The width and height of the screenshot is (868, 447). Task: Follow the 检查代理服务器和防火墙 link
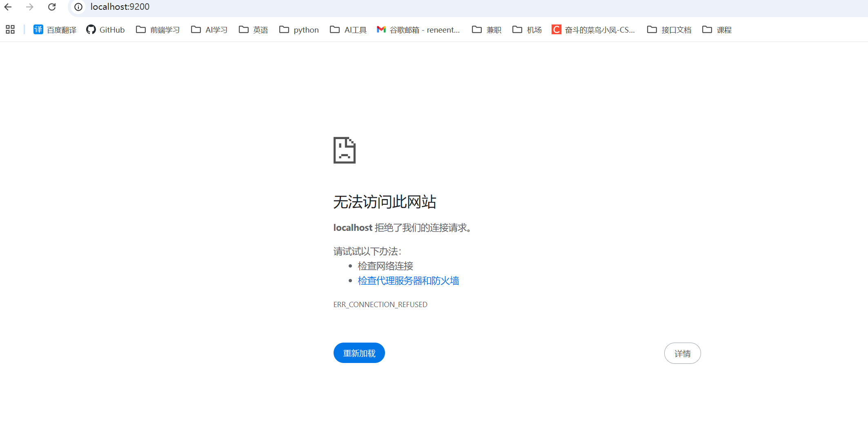408,281
